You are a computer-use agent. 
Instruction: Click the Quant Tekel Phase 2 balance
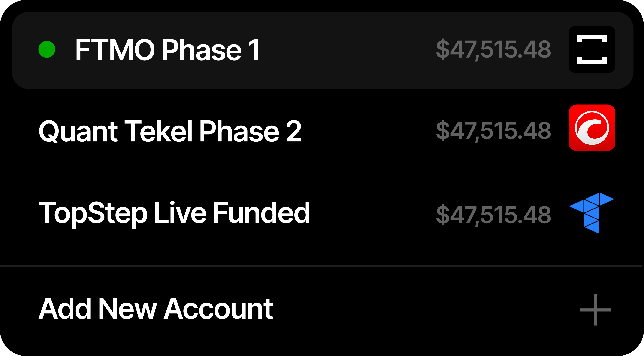point(493,130)
